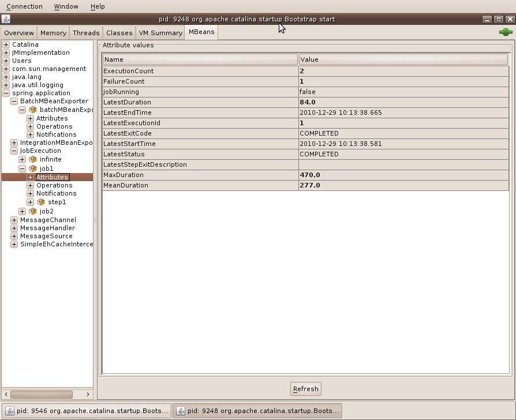Click the job1 MBean bean icon
Screen dimensions: 516x420
tap(32, 168)
